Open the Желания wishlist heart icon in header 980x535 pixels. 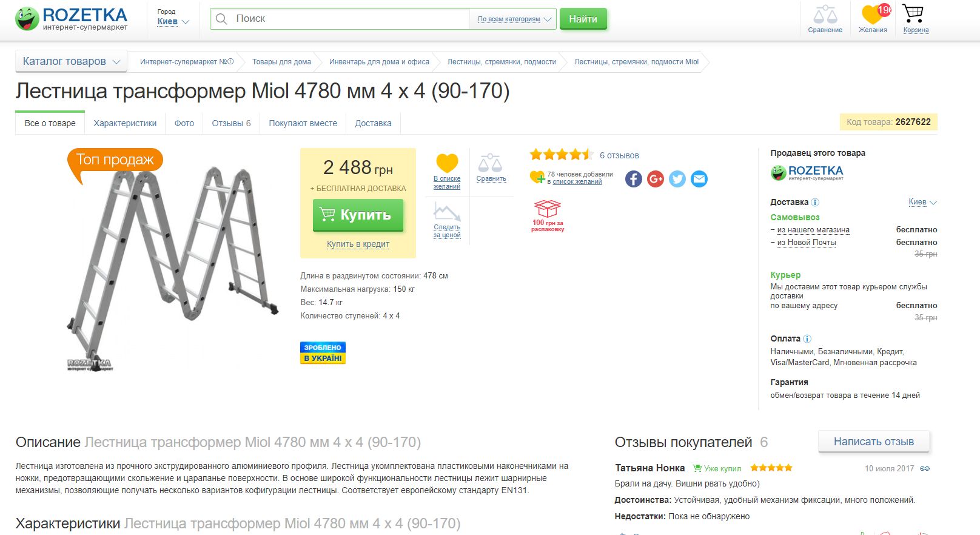click(x=873, y=15)
